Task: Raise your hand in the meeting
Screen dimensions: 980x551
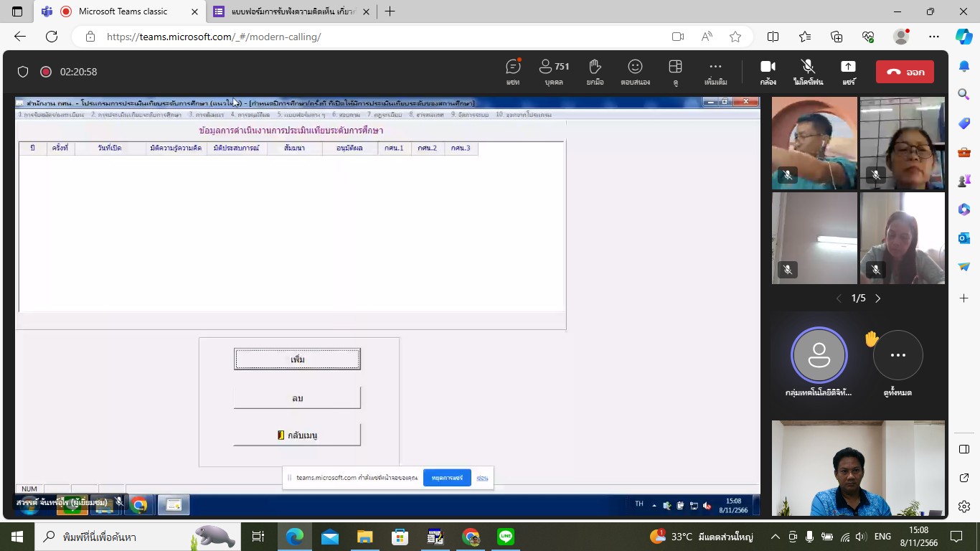Action: pos(595,72)
